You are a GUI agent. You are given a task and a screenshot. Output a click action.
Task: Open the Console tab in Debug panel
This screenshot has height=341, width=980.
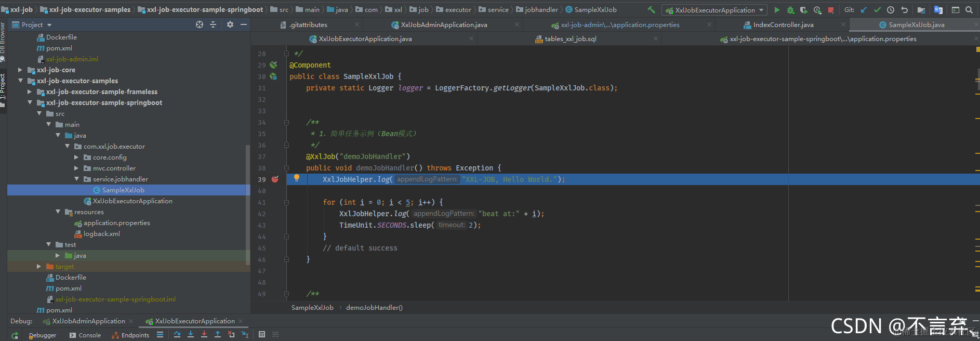click(x=85, y=335)
